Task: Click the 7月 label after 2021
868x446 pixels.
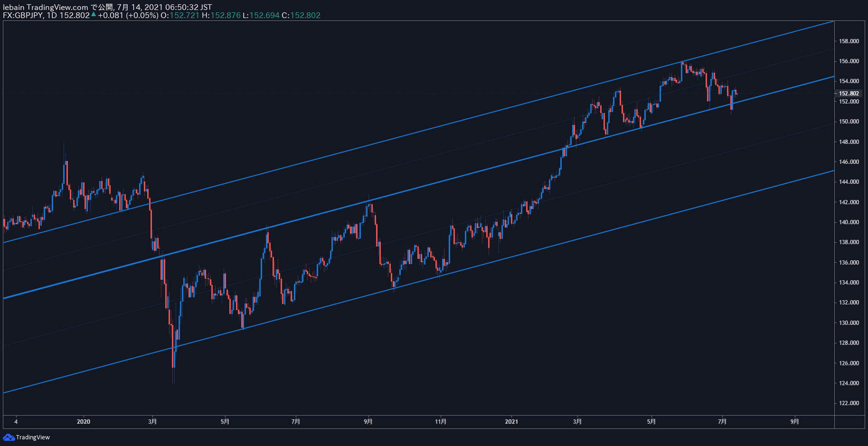Action: [x=722, y=422]
